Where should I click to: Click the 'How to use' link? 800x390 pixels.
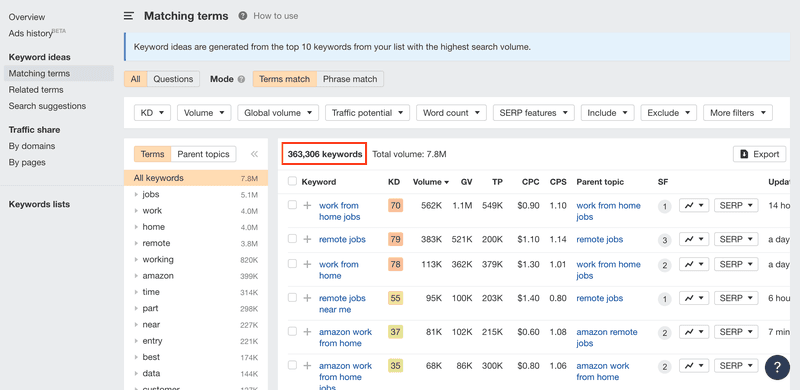point(276,16)
